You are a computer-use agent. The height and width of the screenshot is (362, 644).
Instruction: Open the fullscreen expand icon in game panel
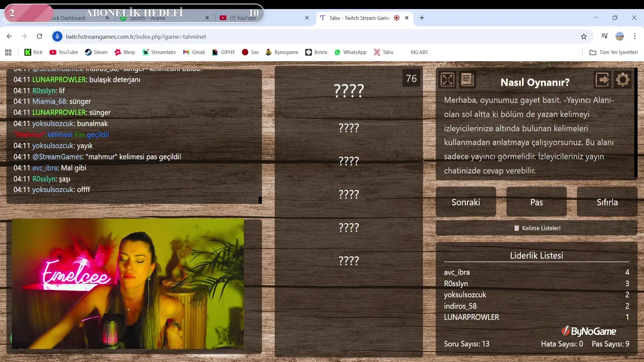click(x=447, y=79)
